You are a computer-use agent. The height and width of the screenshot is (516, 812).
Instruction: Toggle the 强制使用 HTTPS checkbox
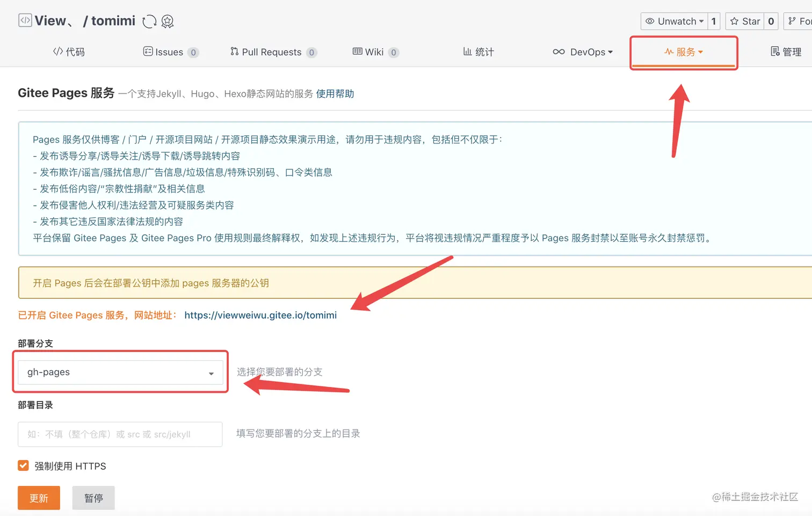23,465
